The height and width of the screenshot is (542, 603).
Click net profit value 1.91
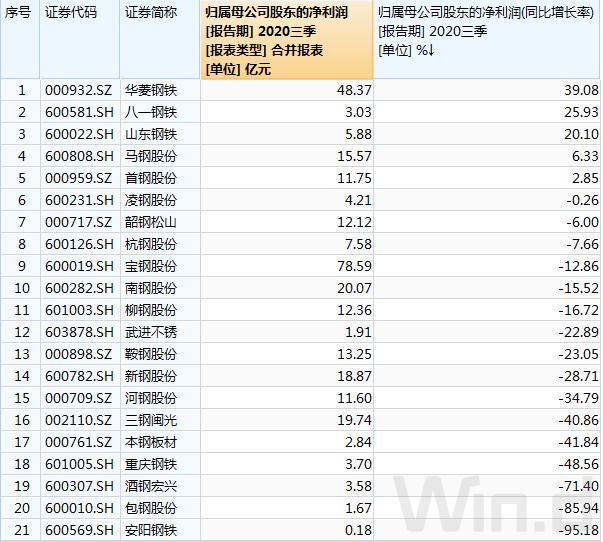(x=358, y=332)
